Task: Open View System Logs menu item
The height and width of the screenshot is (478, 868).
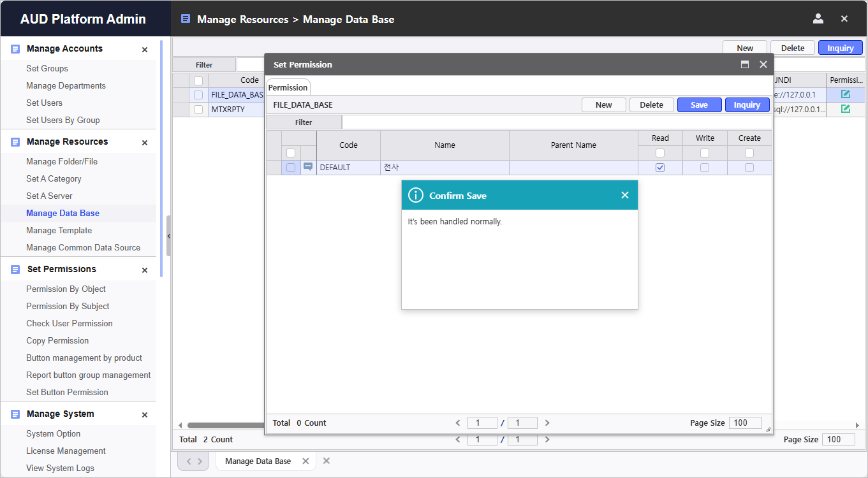Action: (x=61, y=468)
